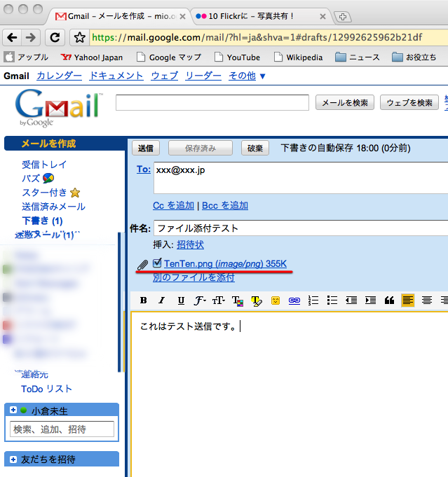This screenshot has height=477, width=448.
Task: Open the text color picker
Action: tap(238, 301)
